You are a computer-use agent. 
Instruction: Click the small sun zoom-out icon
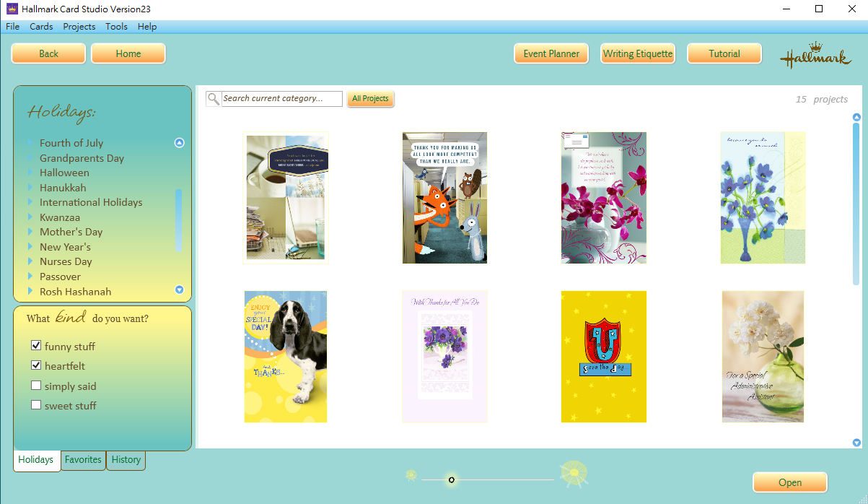(411, 474)
